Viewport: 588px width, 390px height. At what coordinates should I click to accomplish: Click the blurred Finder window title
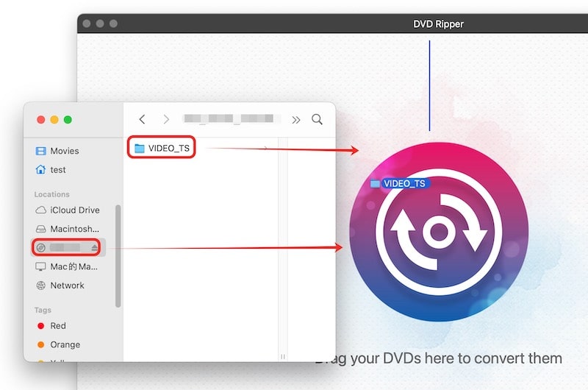click(232, 118)
